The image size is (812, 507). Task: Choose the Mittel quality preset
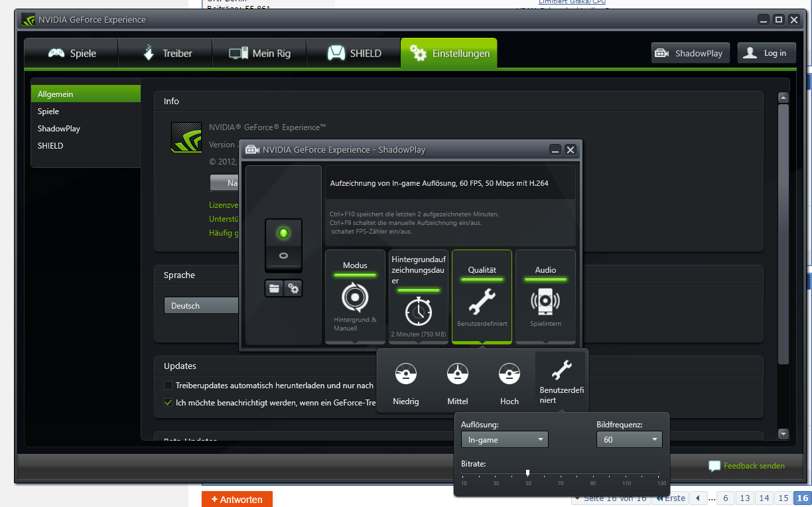[458, 382]
